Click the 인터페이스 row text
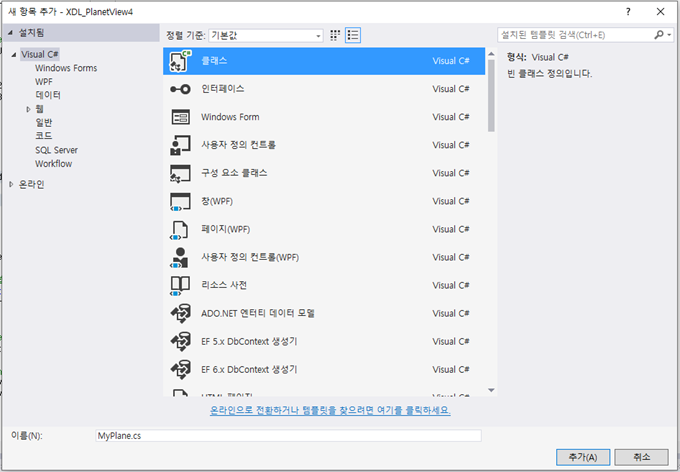This screenshot has width=680, height=472. click(222, 89)
